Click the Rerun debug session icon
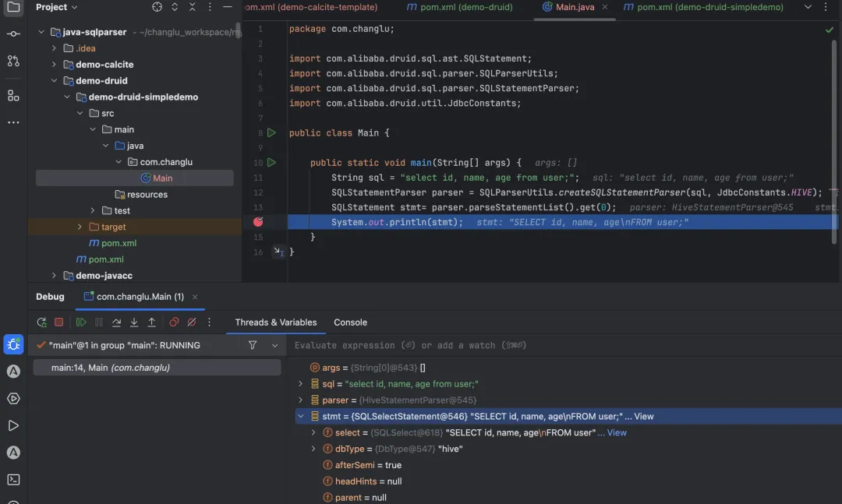 click(x=41, y=322)
